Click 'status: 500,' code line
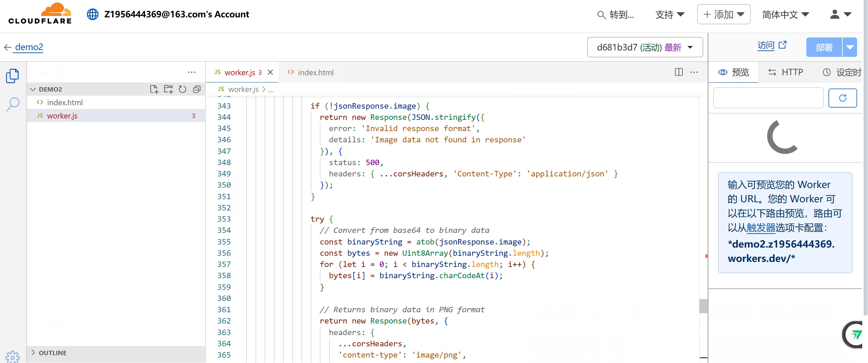868x363 pixels. 356,162
